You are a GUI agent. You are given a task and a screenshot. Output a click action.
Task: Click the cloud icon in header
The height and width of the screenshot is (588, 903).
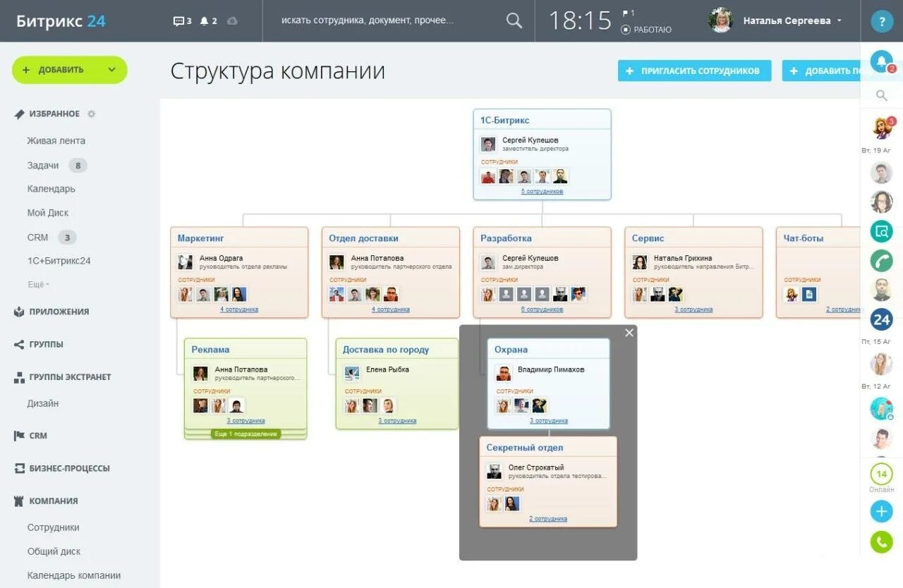coord(232,21)
